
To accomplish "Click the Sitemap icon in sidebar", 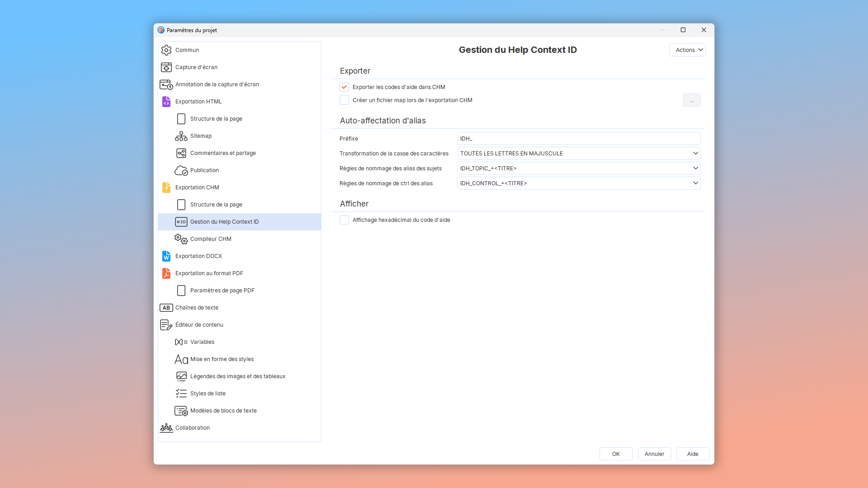I will tap(181, 136).
